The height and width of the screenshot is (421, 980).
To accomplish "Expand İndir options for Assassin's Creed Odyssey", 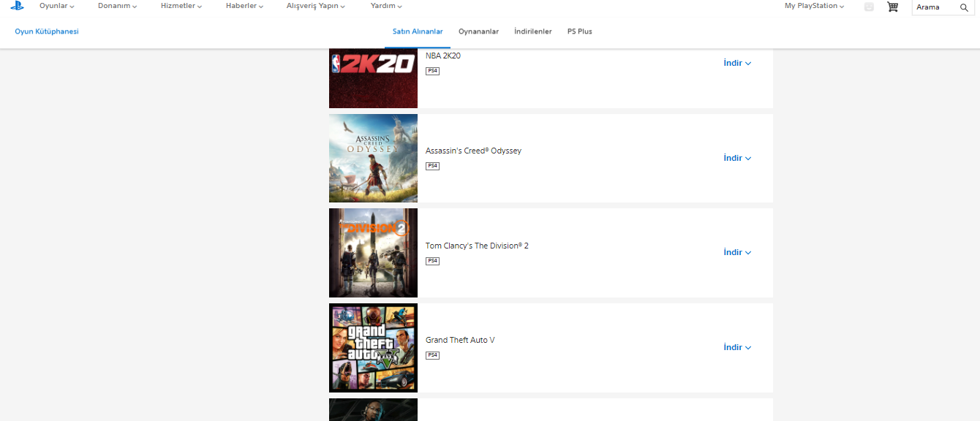I will pyautogui.click(x=737, y=158).
